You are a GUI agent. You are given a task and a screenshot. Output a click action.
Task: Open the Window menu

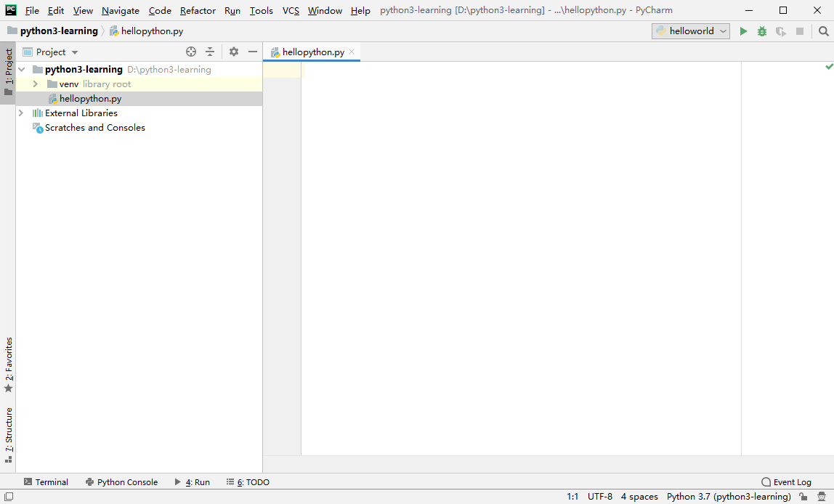coord(325,11)
